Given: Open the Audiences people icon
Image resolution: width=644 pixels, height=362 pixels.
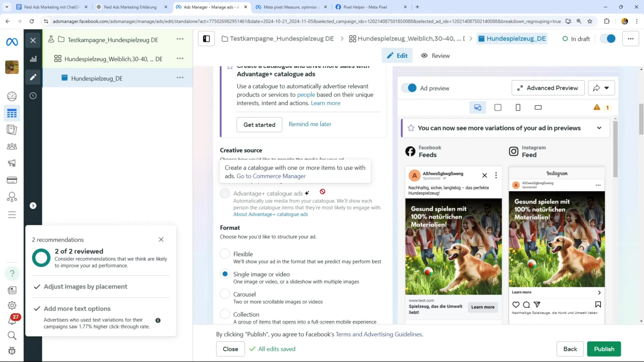Looking at the screenshot, I should 12,146.
